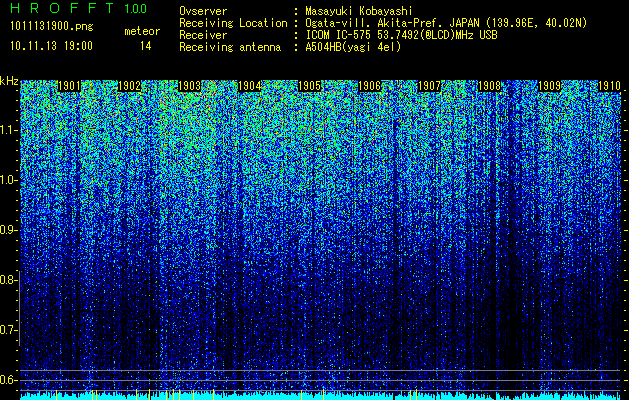Click the 'Ovserver' field label
The image size is (629, 400).
click(x=203, y=11)
